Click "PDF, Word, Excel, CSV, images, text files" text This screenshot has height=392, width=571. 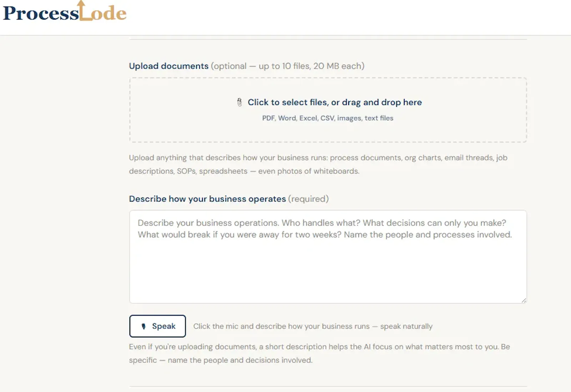328,118
